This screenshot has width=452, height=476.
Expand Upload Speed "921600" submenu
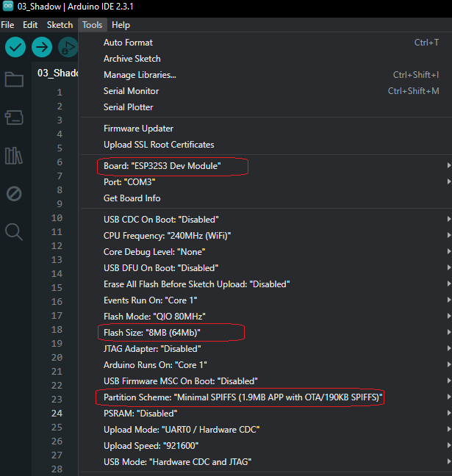(x=266, y=446)
